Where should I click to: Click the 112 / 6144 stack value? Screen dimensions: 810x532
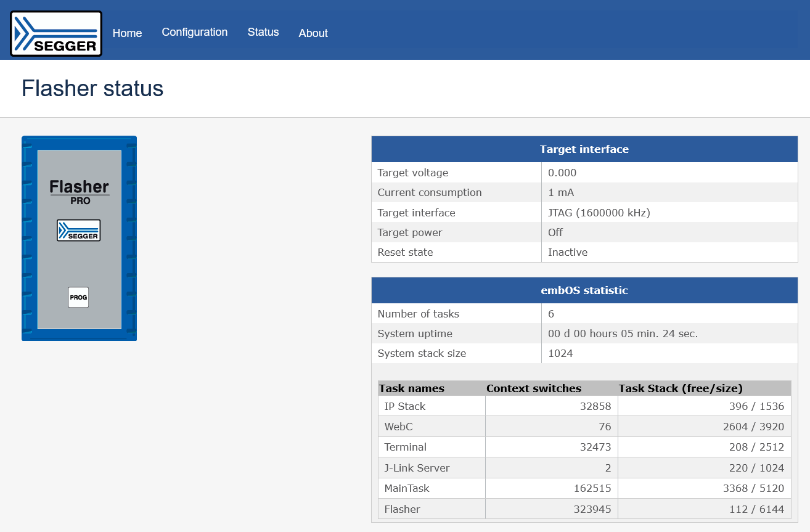[x=756, y=509]
